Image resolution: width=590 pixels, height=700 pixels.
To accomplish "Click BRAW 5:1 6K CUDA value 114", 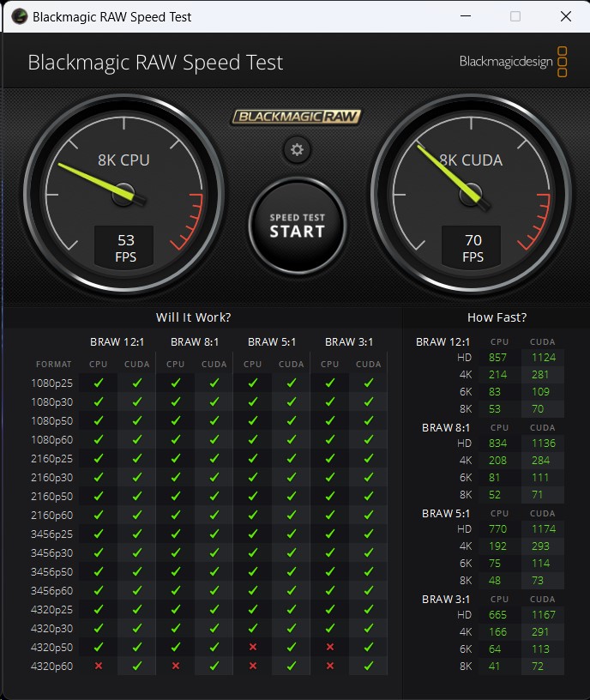I will [540, 563].
